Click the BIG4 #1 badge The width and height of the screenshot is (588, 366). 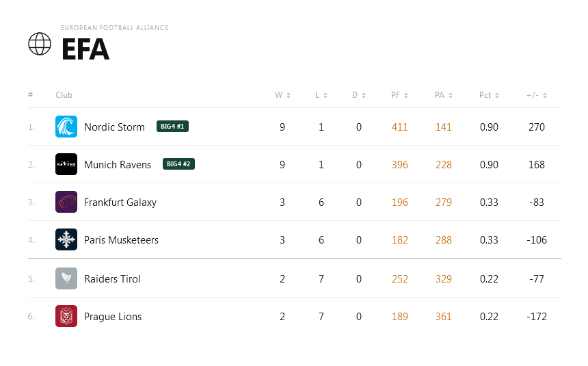click(x=172, y=127)
